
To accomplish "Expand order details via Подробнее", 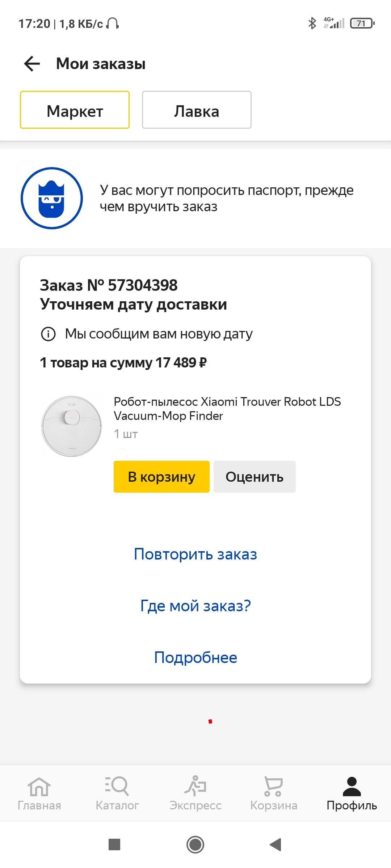I will (x=195, y=658).
